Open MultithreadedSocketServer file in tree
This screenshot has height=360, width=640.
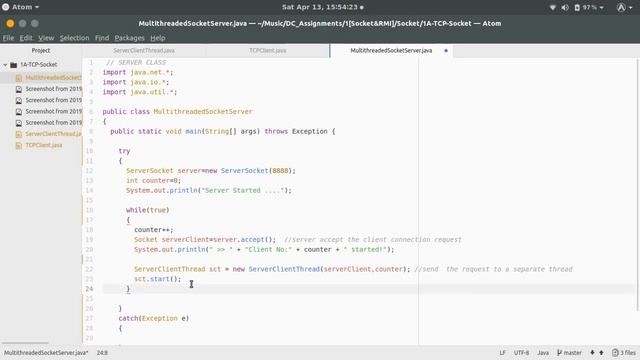pyautogui.click(x=53, y=78)
